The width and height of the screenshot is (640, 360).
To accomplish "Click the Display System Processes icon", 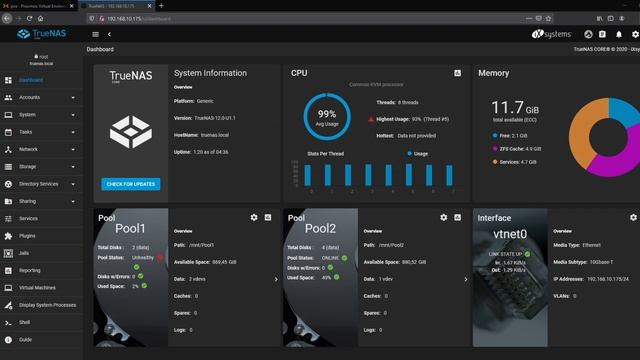I will click(x=8, y=305).
